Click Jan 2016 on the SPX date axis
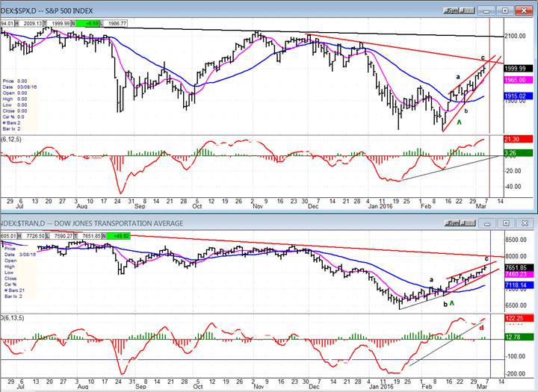538x392 pixels. (x=380, y=206)
